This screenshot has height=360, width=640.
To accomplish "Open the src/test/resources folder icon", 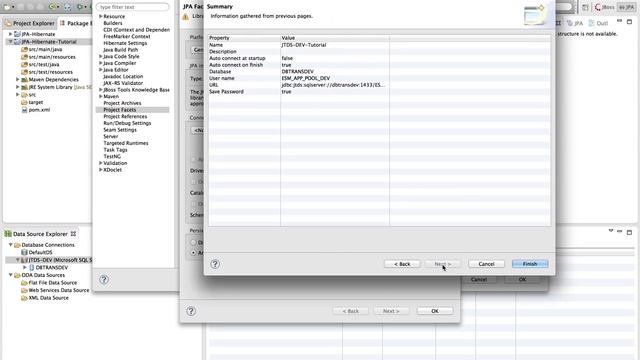I will (24, 72).
